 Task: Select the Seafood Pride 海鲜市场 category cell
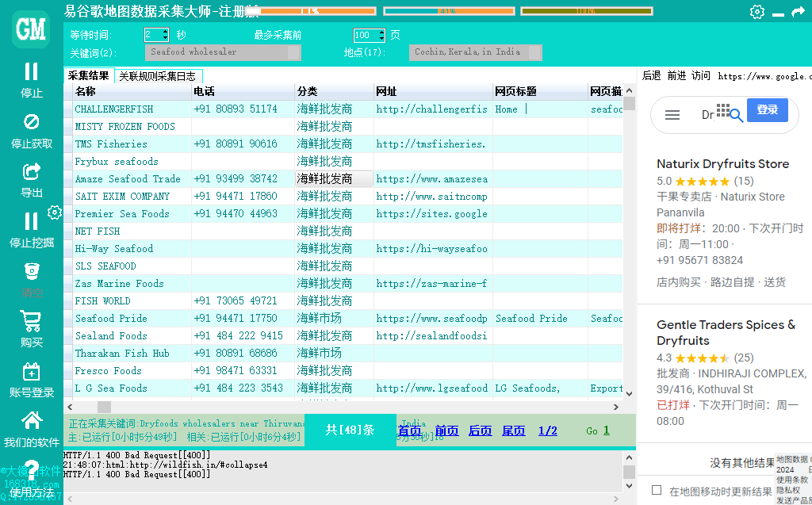334,319
